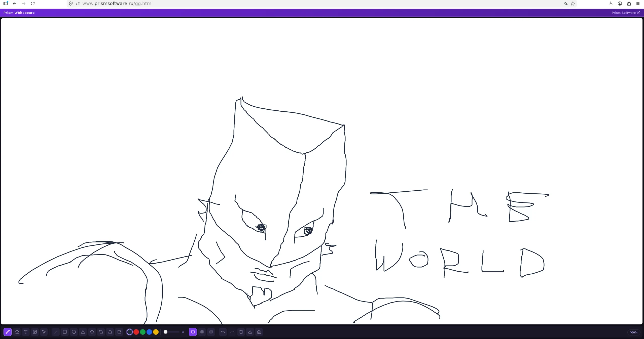Click the Home icon in toolbar
The width and height of the screenshot is (644, 339).
(x=259, y=332)
